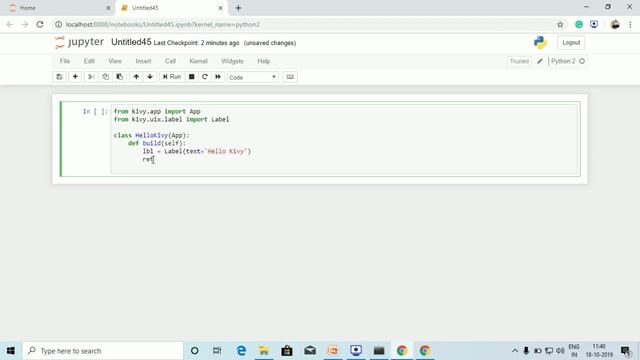The width and height of the screenshot is (640, 360).
Task: View site information icon in address bar
Action: point(59,24)
